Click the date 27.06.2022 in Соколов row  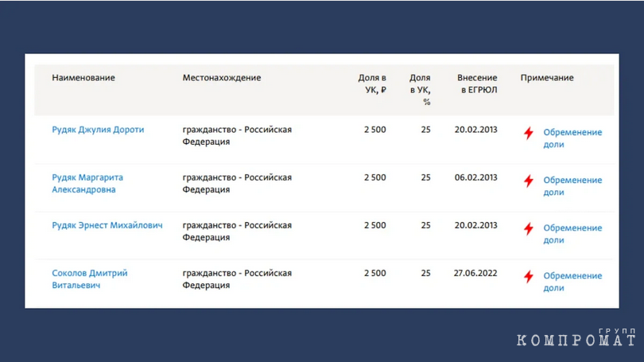tap(475, 273)
